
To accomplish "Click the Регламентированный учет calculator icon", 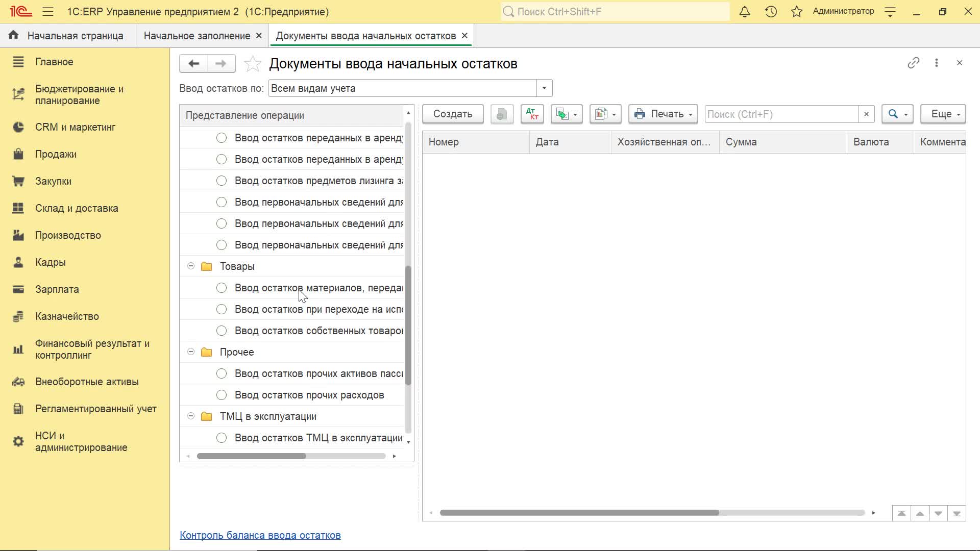I will pos(18,409).
